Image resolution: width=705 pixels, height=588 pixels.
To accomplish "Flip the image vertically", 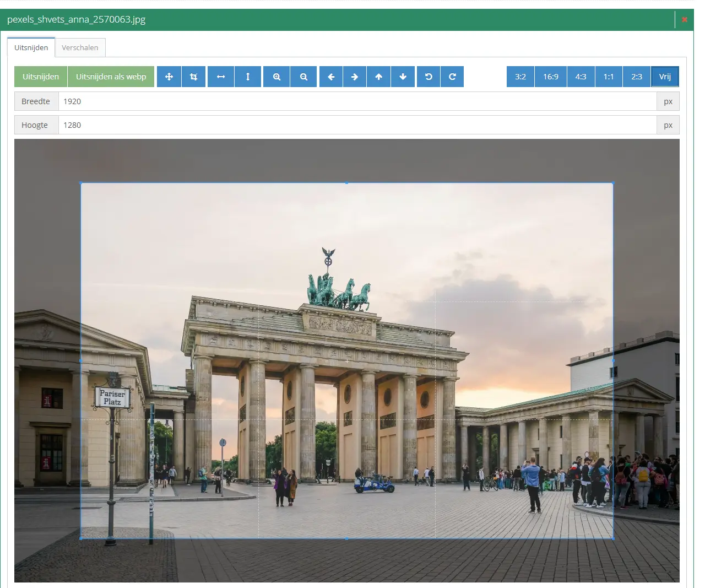I will [248, 77].
